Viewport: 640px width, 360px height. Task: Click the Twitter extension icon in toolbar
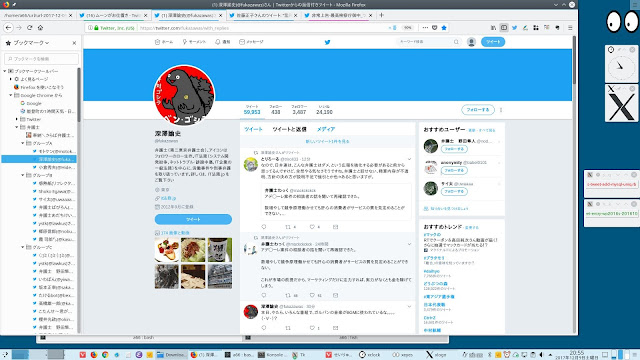point(515,28)
